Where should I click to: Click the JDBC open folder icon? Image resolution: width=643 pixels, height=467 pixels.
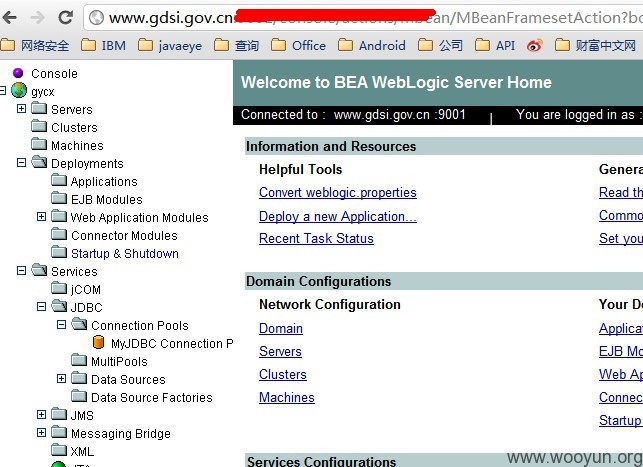click(59, 306)
